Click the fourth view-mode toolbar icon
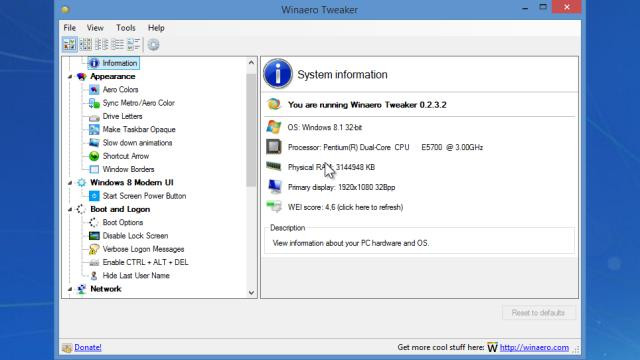Image resolution: width=640 pixels, height=360 pixels. pos(118,44)
